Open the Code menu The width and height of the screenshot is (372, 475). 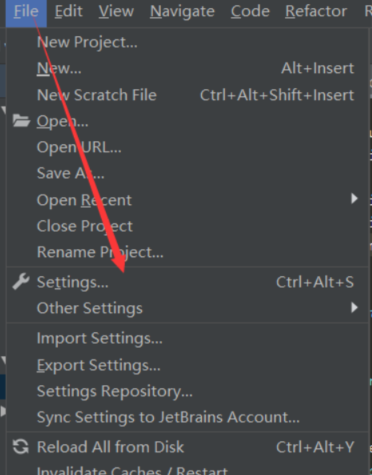(x=250, y=12)
